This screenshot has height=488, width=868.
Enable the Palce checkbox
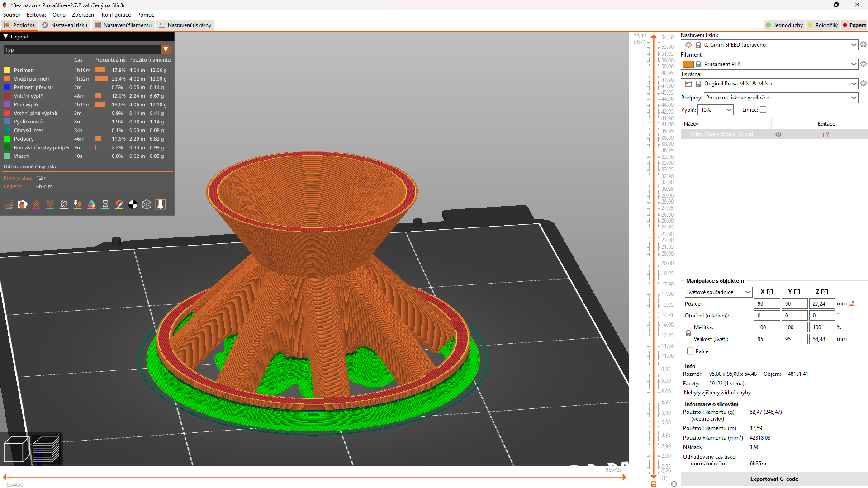690,351
